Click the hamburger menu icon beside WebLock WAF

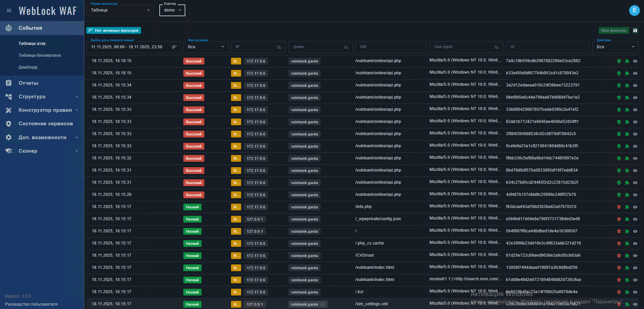(x=9, y=10)
